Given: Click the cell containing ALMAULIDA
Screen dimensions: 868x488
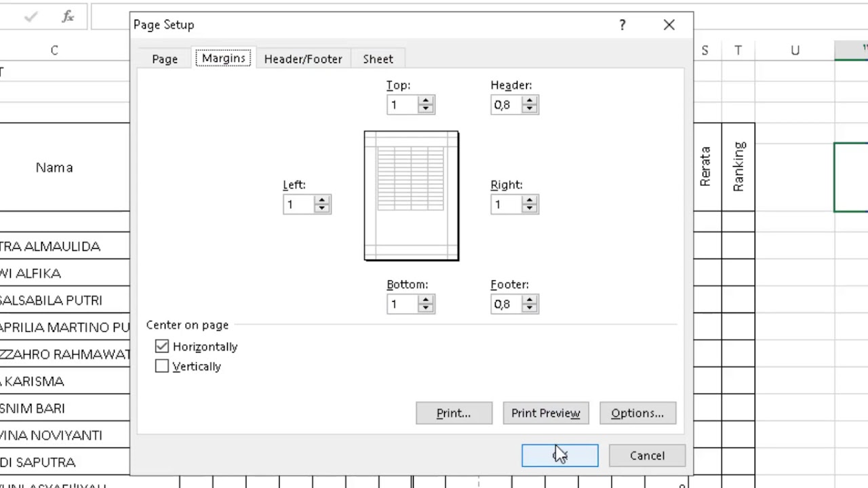Looking at the screenshot, I should [64, 246].
